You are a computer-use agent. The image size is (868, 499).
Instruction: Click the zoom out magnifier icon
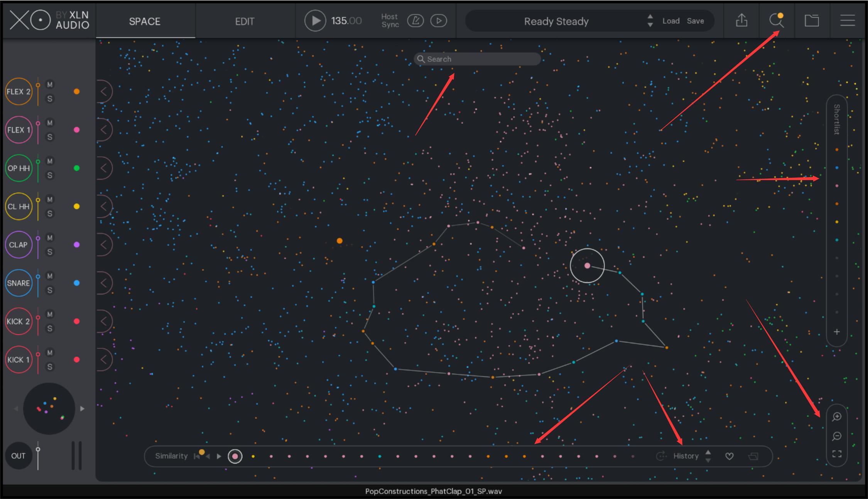click(x=836, y=436)
